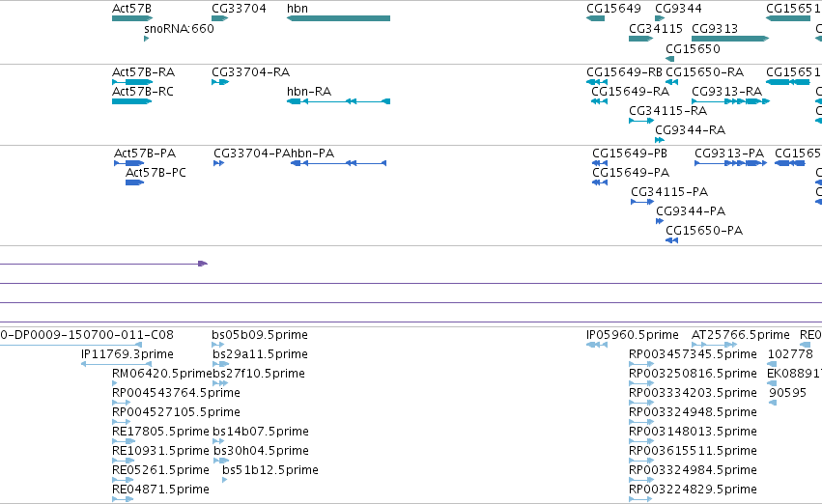Click the CG33704 gene arrow
Screen dimensions: 822x504
tap(219, 18)
